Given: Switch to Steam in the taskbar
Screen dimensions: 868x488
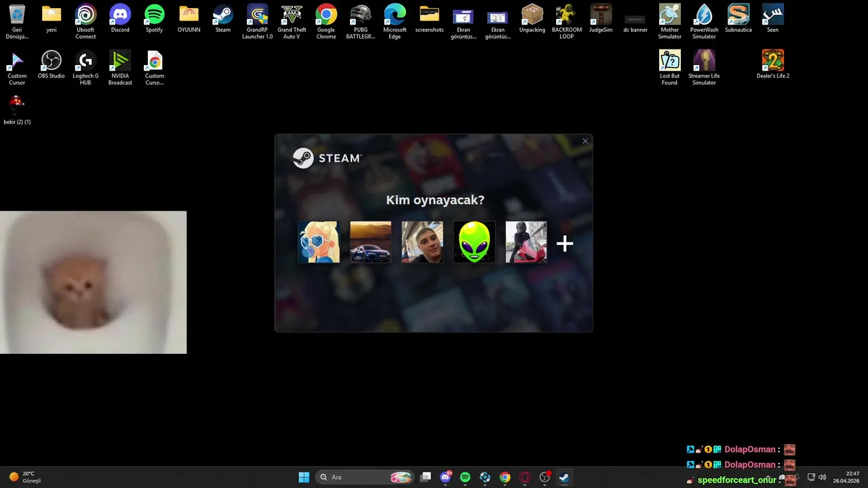Looking at the screenshot, I should click(564, 477).
